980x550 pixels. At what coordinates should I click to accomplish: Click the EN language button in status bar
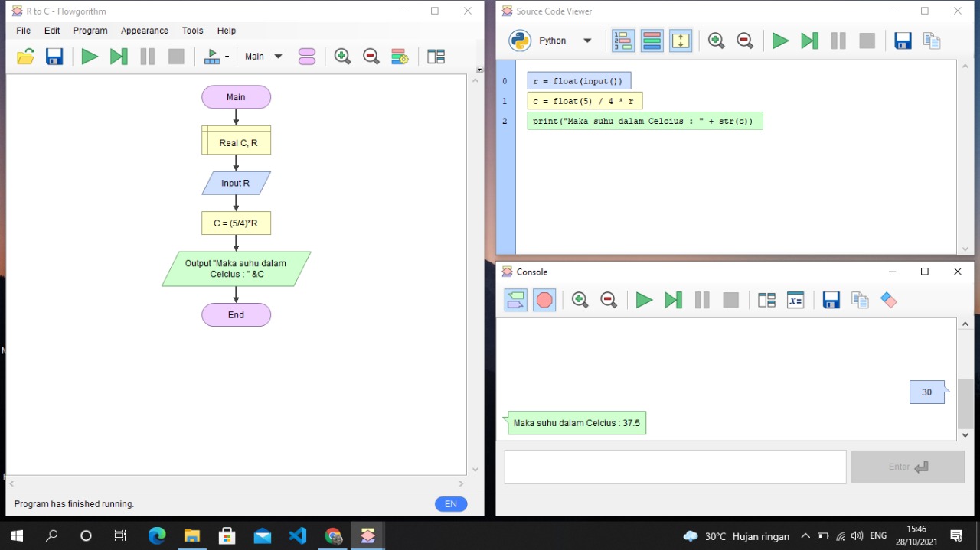click(450, 503)
